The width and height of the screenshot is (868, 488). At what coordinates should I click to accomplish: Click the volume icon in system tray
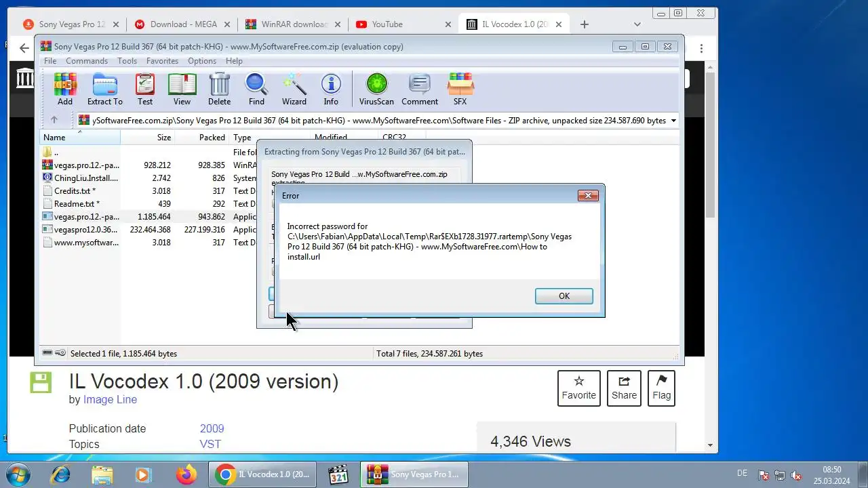pos(797,476)
